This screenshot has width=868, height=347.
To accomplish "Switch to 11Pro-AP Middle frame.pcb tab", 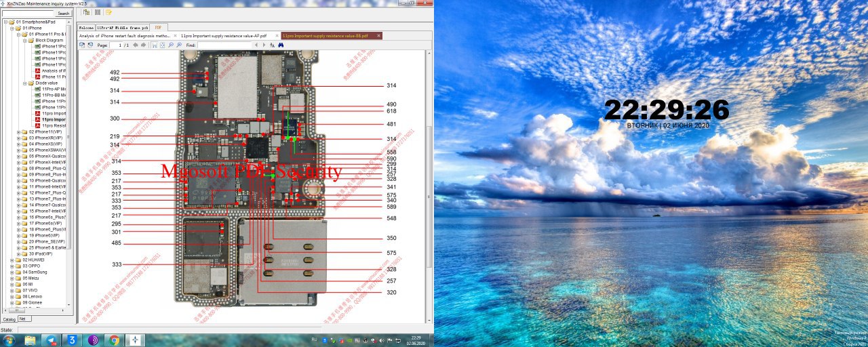I will (x=122, y=28).
